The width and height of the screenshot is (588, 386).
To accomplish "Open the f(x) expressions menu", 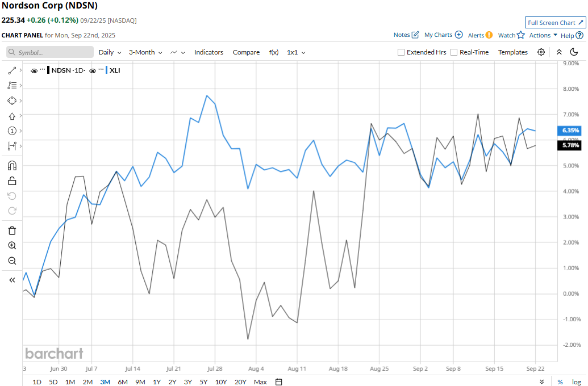I will click(274, 52).
